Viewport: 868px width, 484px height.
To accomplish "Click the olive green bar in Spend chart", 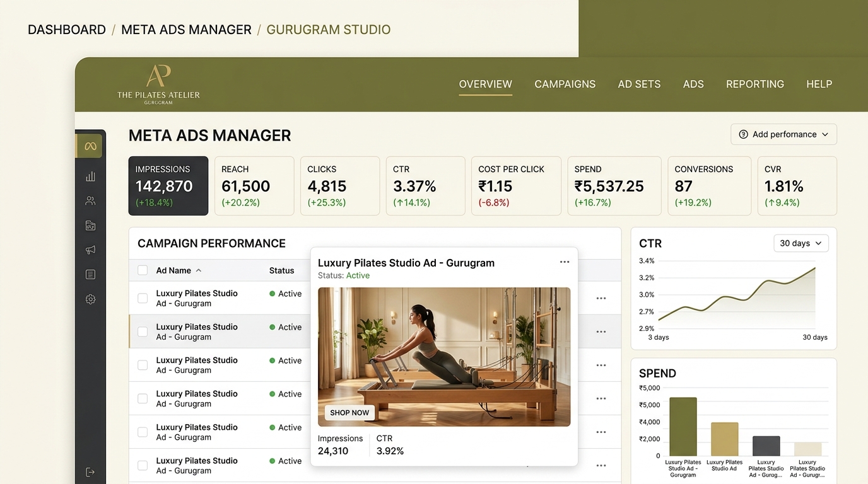I will (x=683, y=427).
